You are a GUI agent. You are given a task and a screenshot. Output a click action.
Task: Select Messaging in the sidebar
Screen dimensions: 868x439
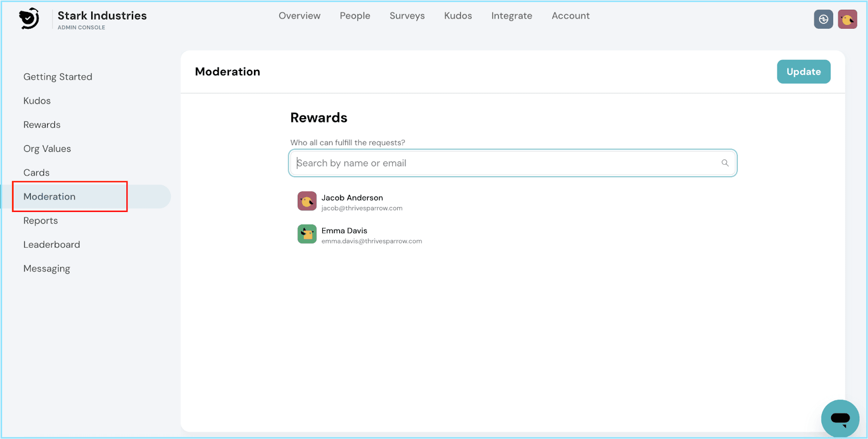47,268
